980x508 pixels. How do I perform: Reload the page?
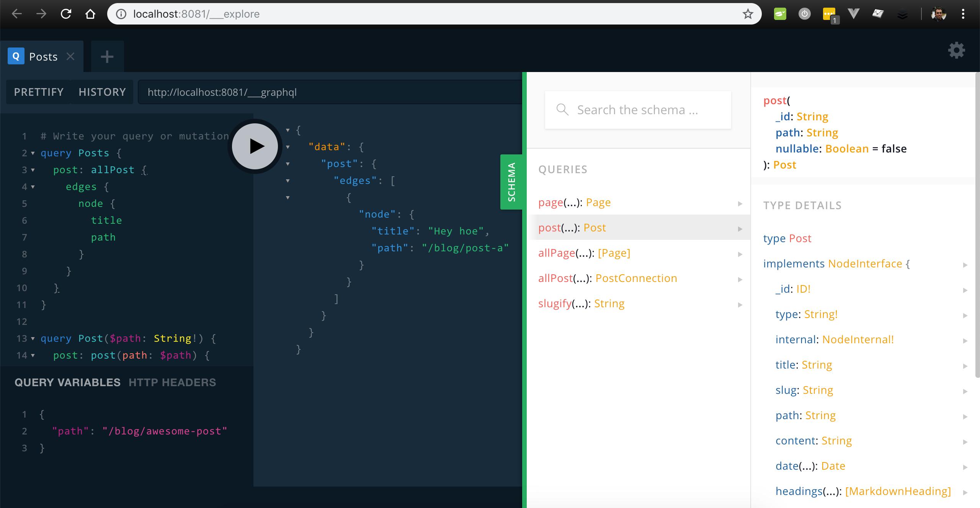point(66,14)
